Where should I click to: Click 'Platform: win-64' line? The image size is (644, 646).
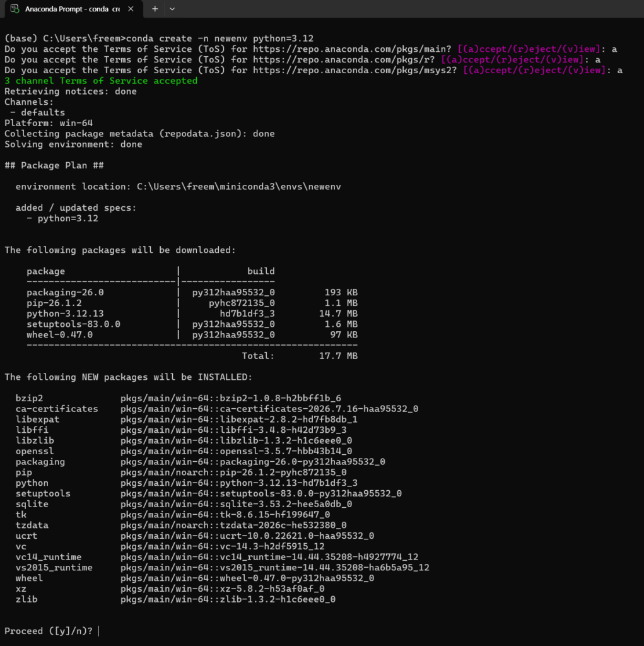(49, 123)
